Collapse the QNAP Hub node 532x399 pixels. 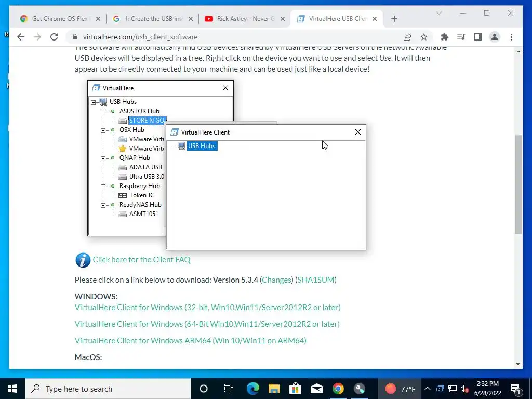click(103, 158)
